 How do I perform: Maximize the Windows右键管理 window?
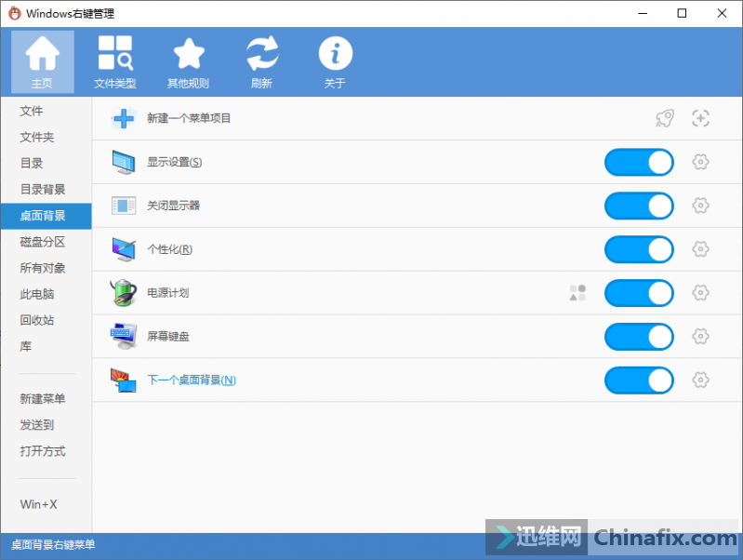(682, 13)
